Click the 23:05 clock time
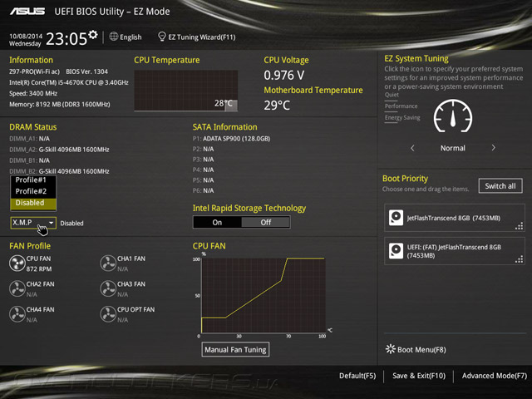This screenshot has height=399, width=532. [66, 38]
